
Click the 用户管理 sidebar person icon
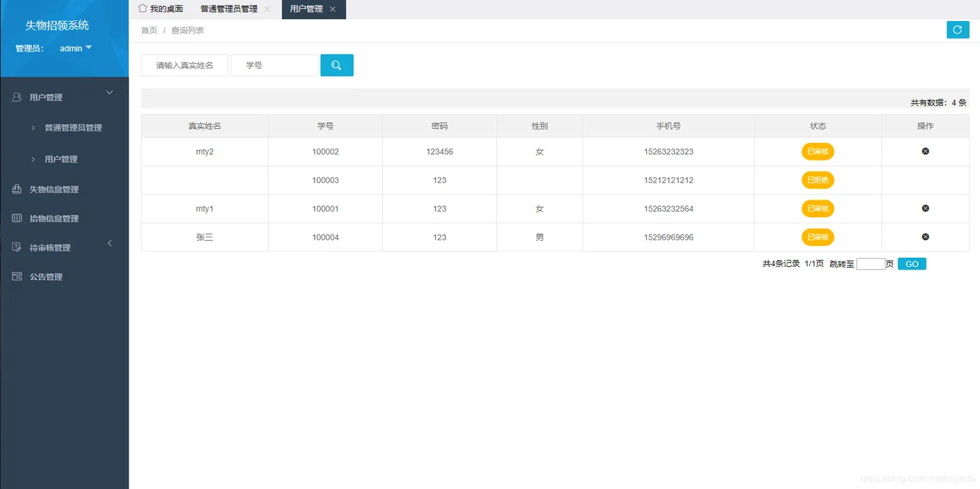pyautogui.click(x=17, y=97)
